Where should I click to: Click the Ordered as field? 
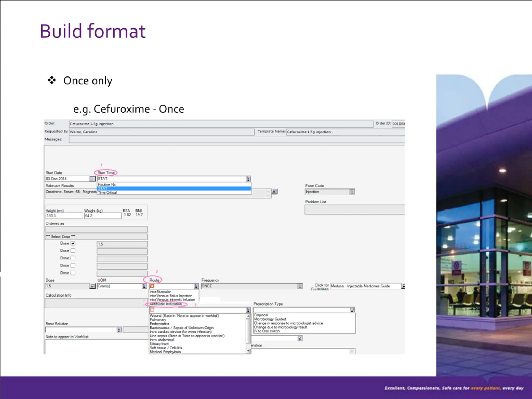point(96,229)
